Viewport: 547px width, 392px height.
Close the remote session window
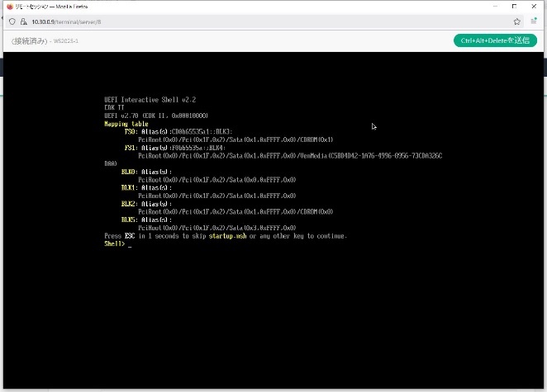point(535,6)
